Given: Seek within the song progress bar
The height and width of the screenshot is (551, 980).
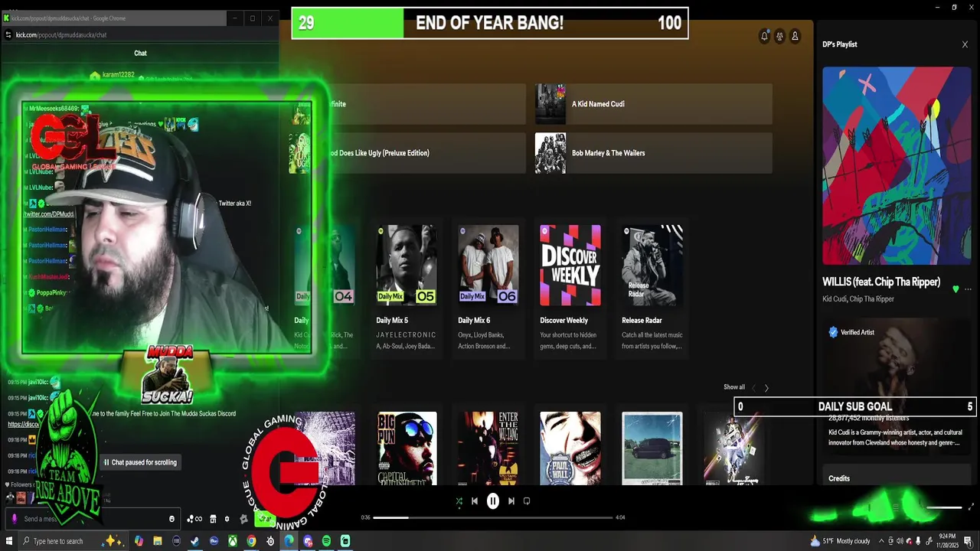Looking at the screenshot, I should 493,517.
